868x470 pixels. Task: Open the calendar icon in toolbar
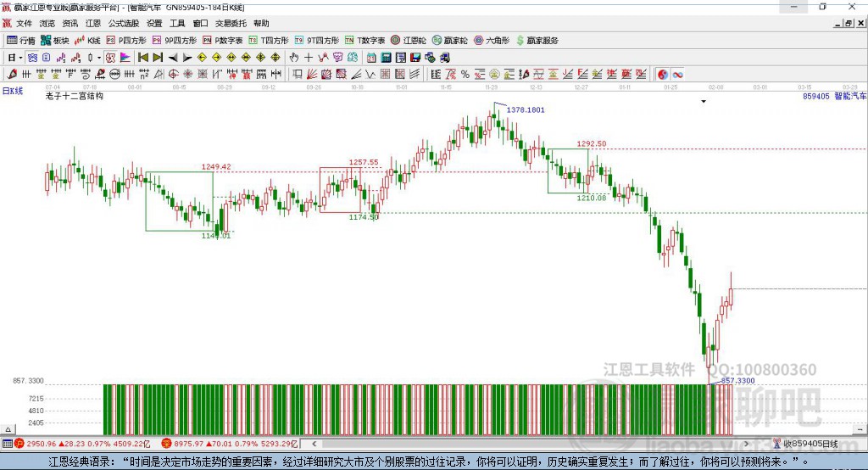[371, 58]
